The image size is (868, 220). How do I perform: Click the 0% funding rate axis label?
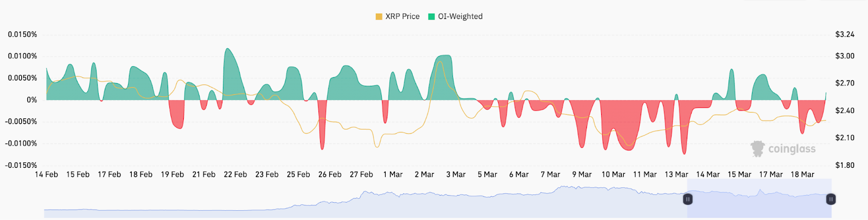32,100
